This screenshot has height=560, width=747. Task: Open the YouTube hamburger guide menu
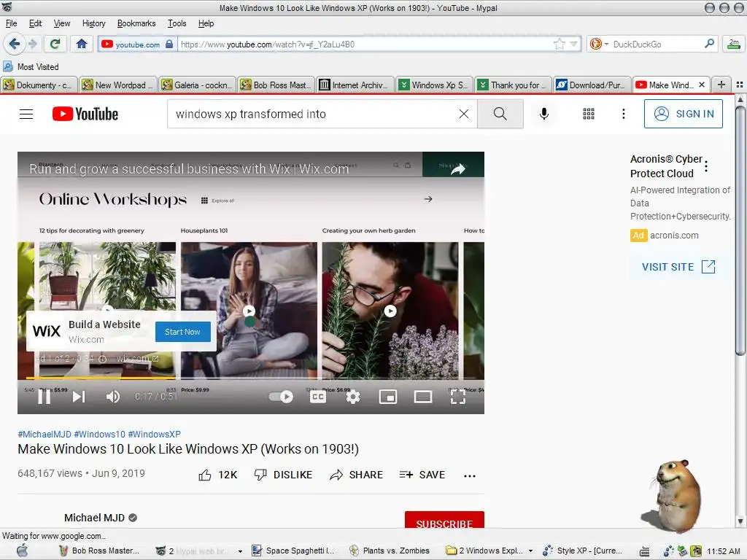(x=26, y=114)
